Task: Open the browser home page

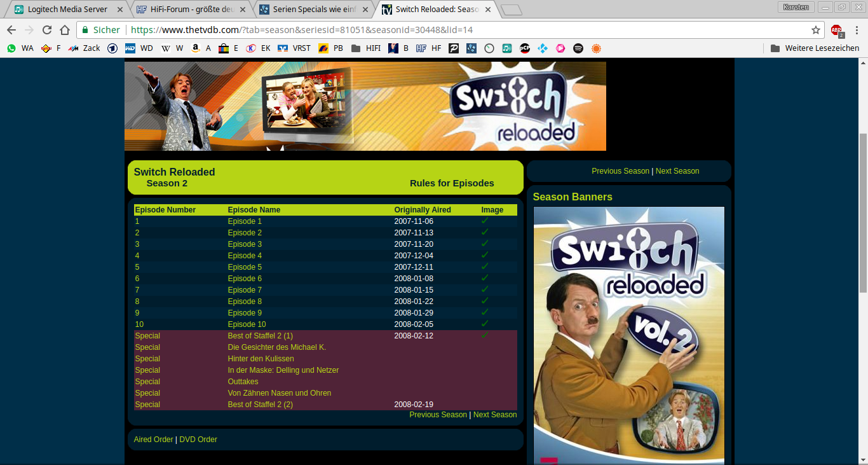Action: click(x=65, y=30)
